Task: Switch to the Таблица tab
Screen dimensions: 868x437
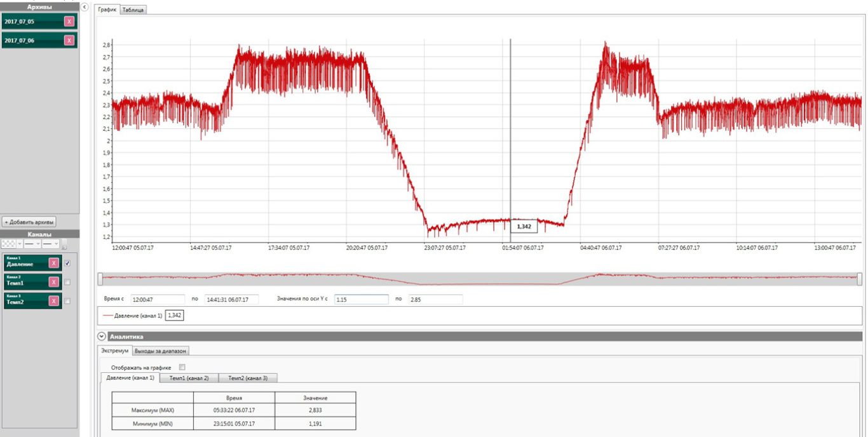Action: [x=133, y=10]
